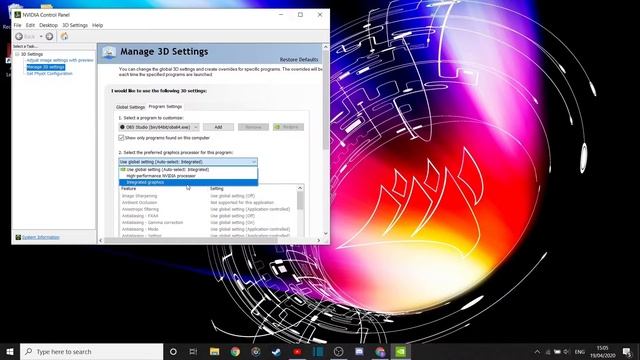This screenshot has height=360, width=640.
Task: Click the volume tray icon
Action: pyautogui.click(x=566, y=352)
